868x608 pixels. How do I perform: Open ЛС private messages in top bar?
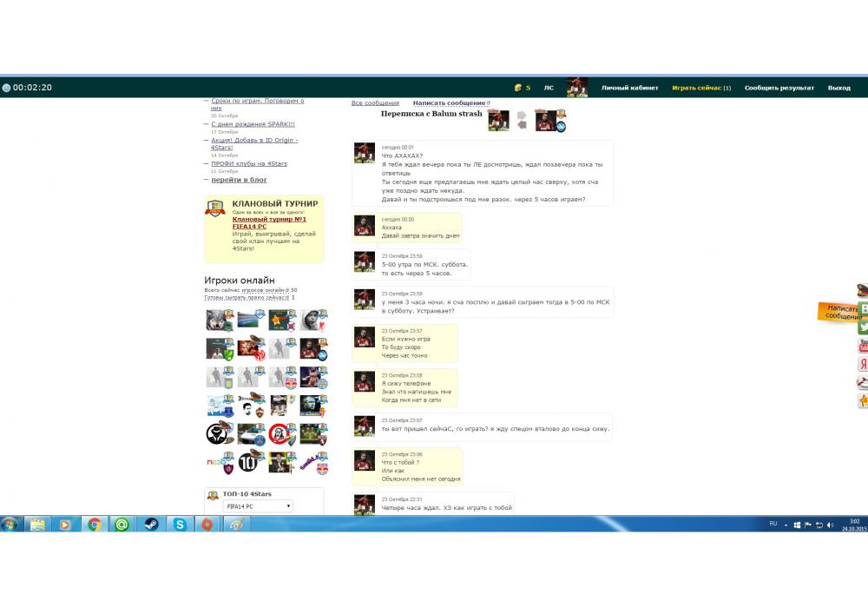(549, 88)
